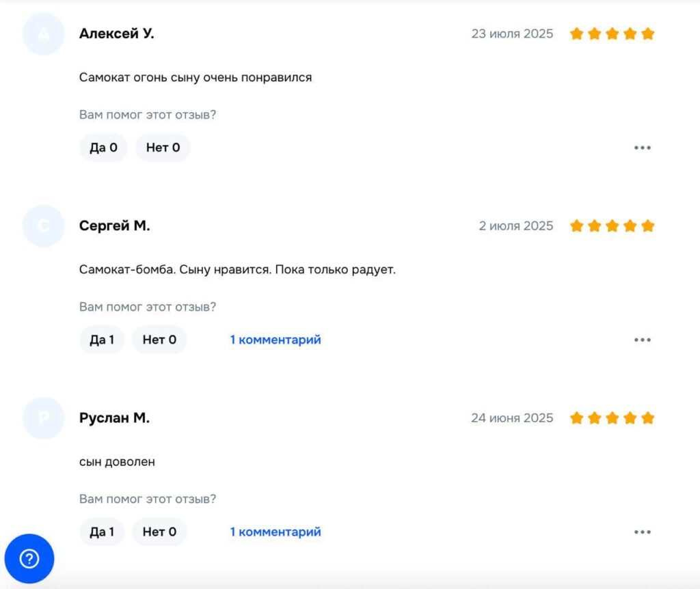This screenshot has height=589, width=700.
Task: Open the blue help question-mark button
Action: point(29,558)
